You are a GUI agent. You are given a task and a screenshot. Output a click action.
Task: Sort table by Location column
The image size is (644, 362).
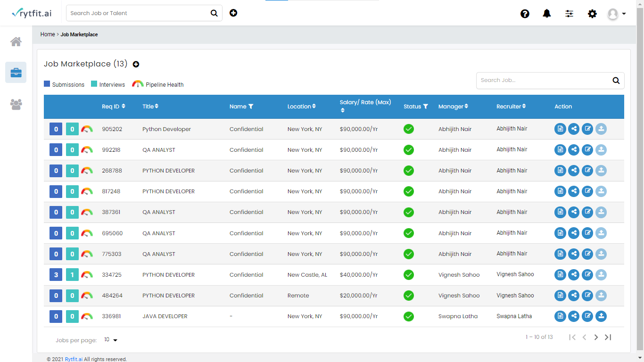(x=314, y=107)
